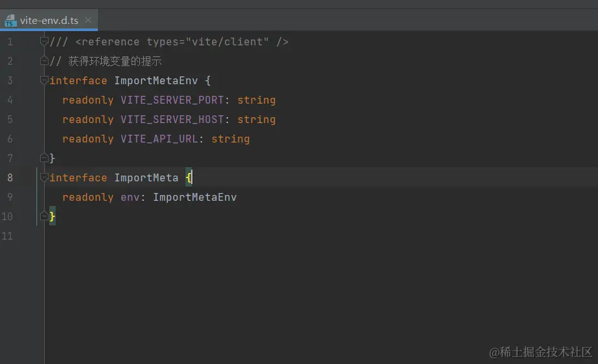Viewport: 598px width, 364px height.
Task: Click the highlighted opening brace on line 8
Action: click(x=189, y=177)
